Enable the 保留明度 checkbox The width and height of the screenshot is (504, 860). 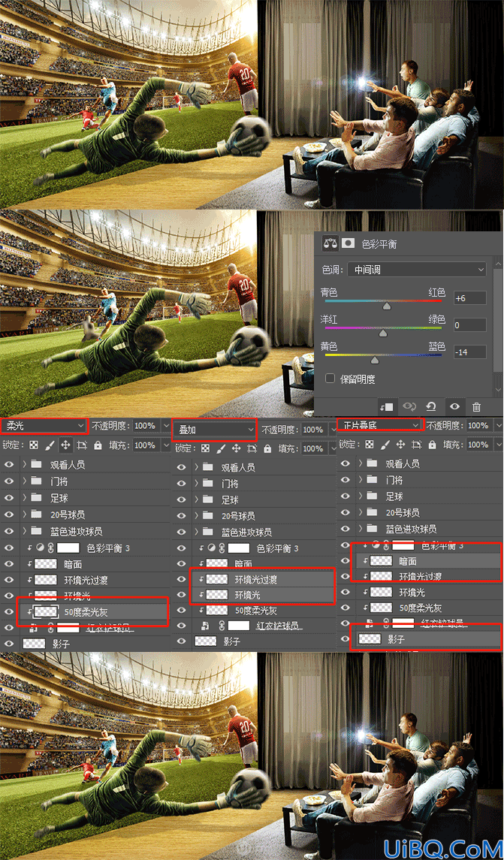click(x=330, y=379)
